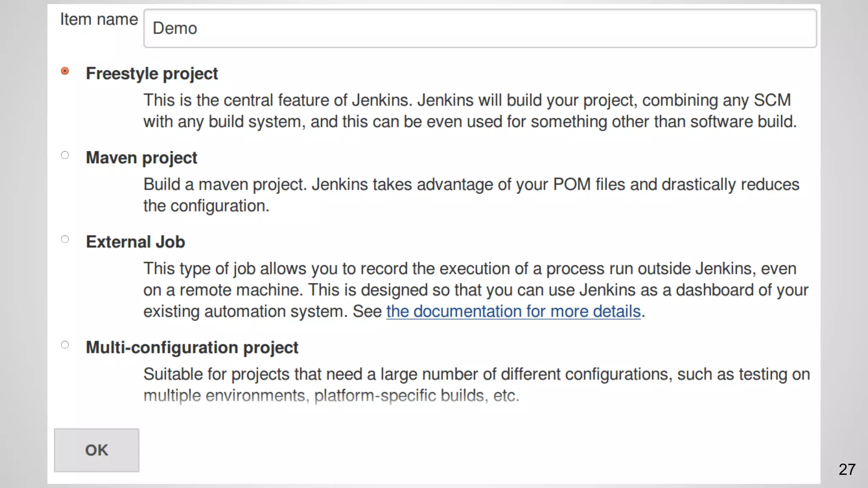Click the Freestyle project heading text

(152, 74)
